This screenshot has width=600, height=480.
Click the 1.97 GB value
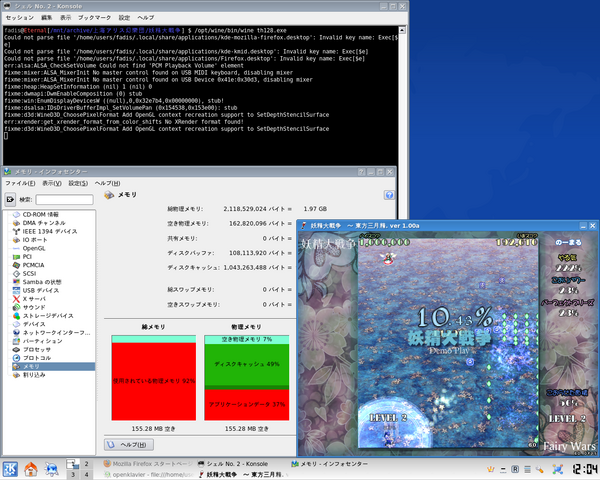(315, 209)
